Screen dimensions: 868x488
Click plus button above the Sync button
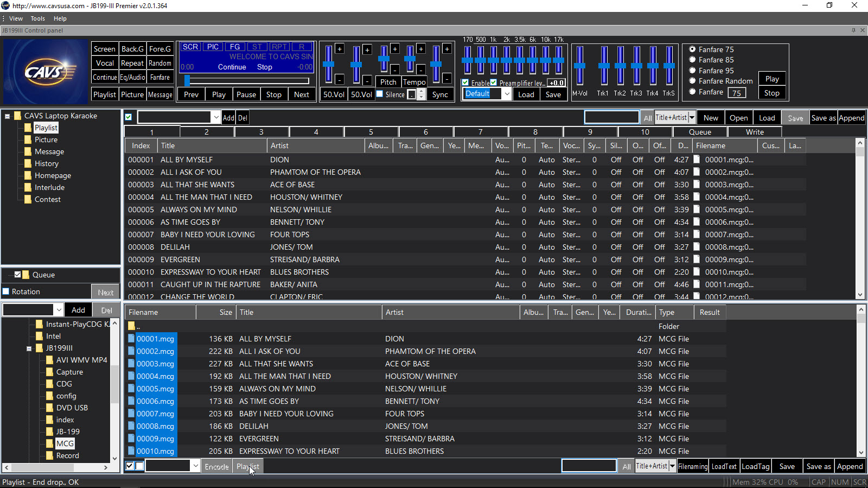(447, 49)
